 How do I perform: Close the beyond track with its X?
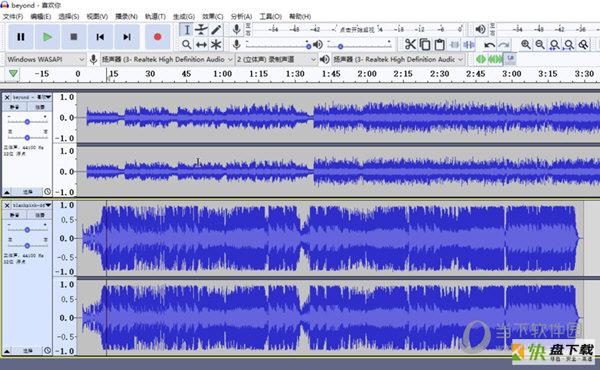click(7, 97)
